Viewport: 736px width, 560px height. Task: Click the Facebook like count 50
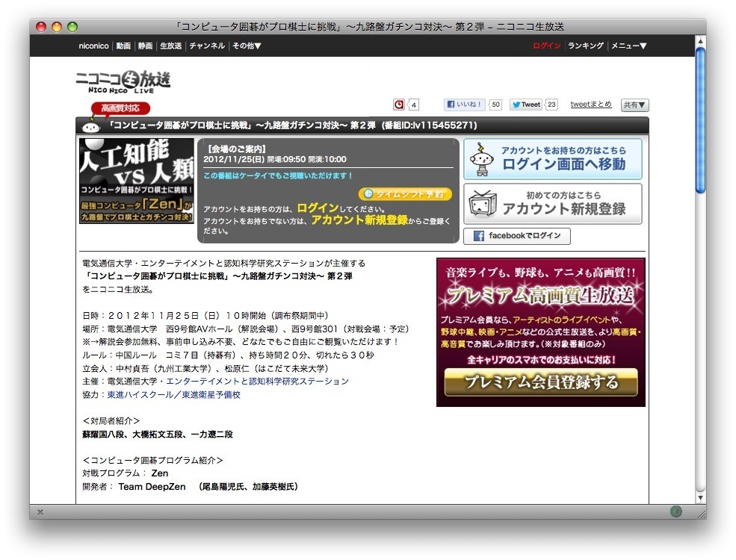coord(495,105)
